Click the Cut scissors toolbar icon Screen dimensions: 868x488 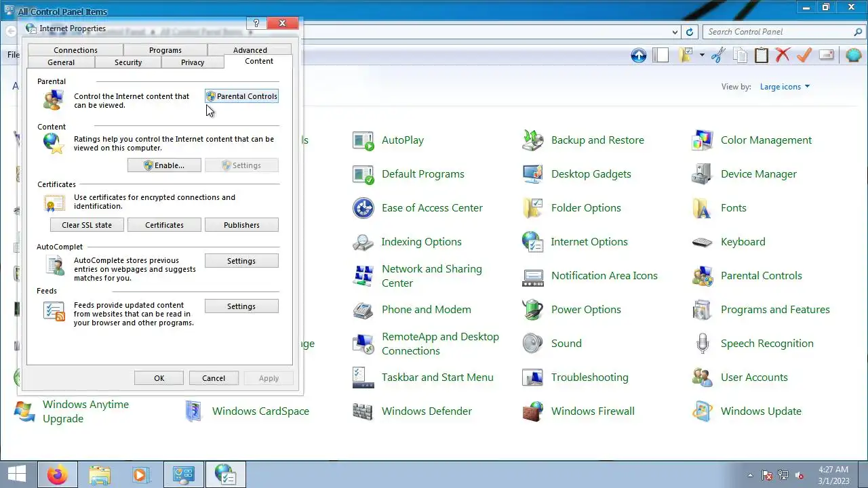[x=718, y=56]
